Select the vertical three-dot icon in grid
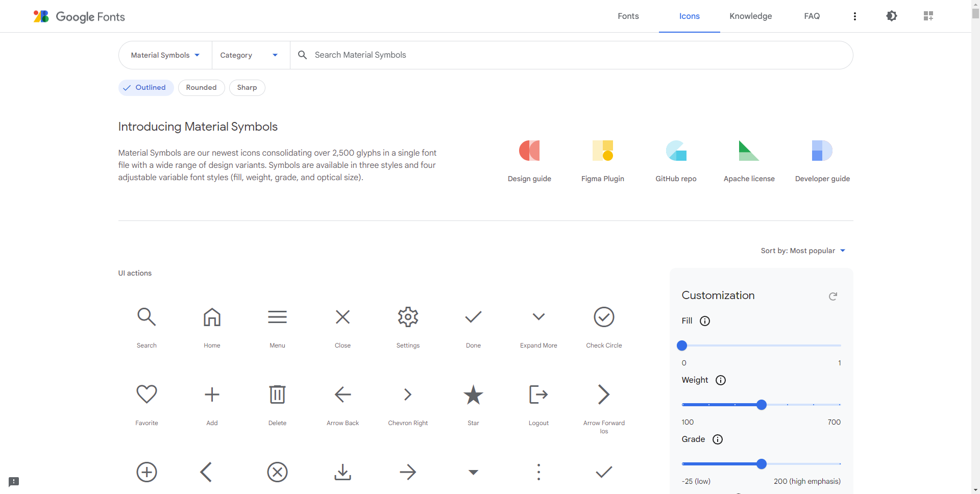This screenshot has width=980, height=494. click(x=538, y=472)
